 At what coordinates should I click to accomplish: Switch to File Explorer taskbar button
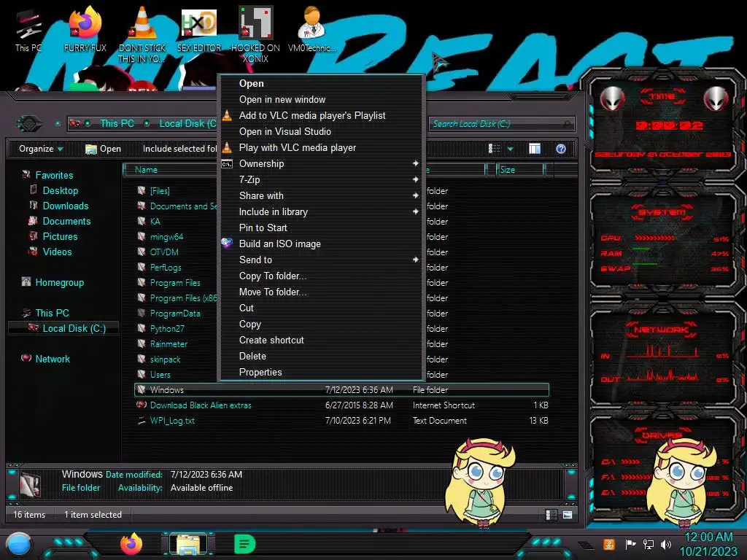tap(188, 544)
